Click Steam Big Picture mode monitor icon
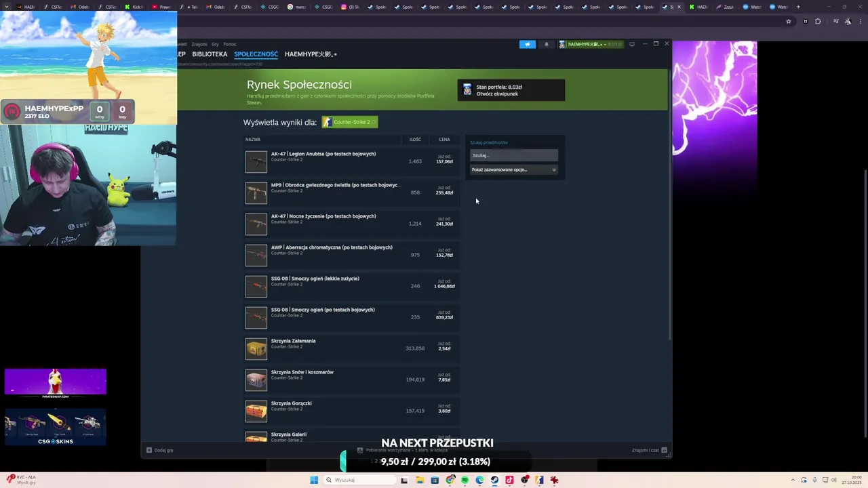Image resolution: width=868 pixels, height=488 pixels. coord(632,44)
